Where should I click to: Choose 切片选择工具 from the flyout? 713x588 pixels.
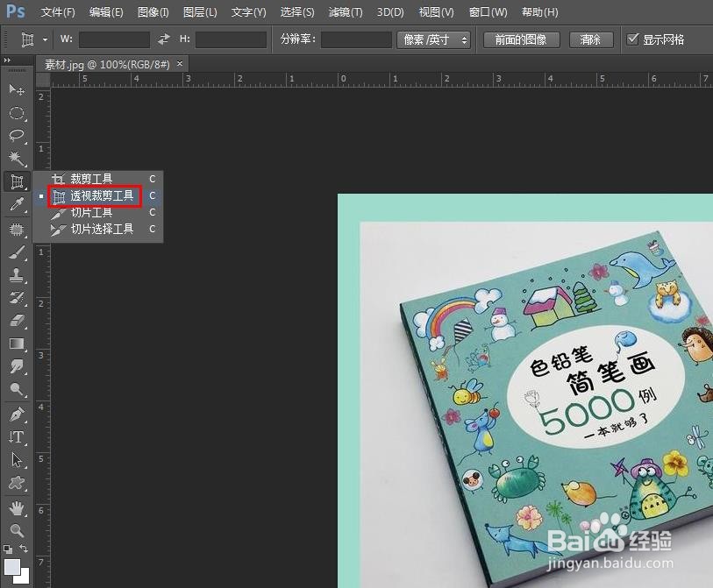click(x=99, y=229)
